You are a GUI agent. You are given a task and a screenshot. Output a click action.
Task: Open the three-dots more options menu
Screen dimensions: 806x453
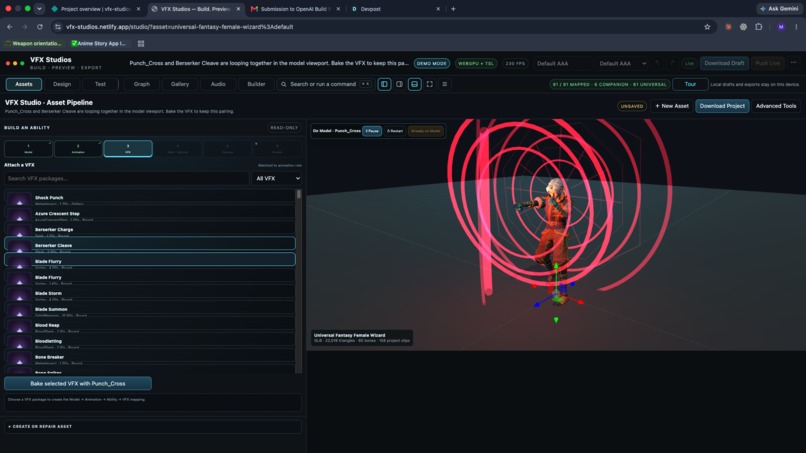pos(794,63)
